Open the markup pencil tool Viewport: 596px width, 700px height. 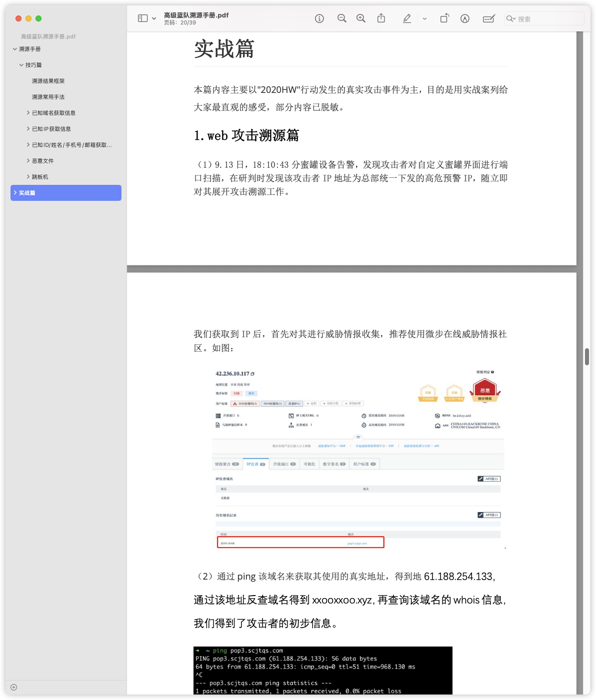[406, 18]
